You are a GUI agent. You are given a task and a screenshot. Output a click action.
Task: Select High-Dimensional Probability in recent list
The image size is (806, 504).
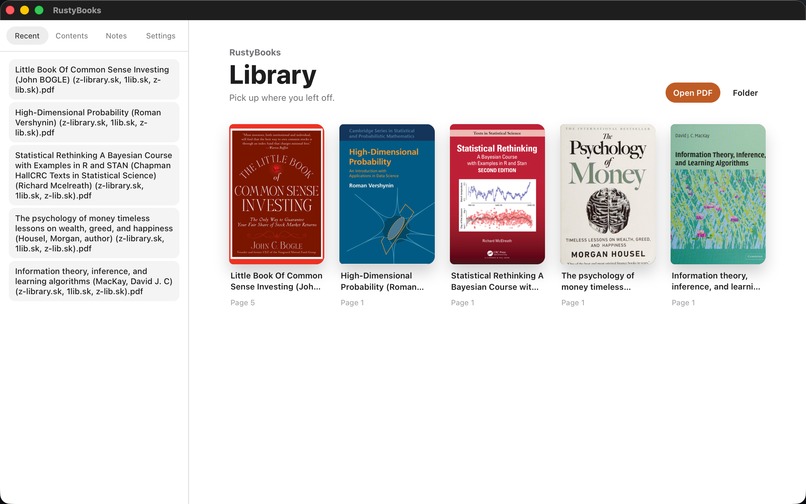[x=94, y=122]
